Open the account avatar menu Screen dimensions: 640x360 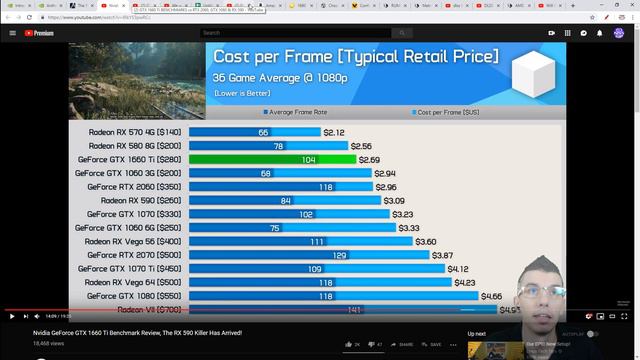pyautogui.click(x=619, y=33)
